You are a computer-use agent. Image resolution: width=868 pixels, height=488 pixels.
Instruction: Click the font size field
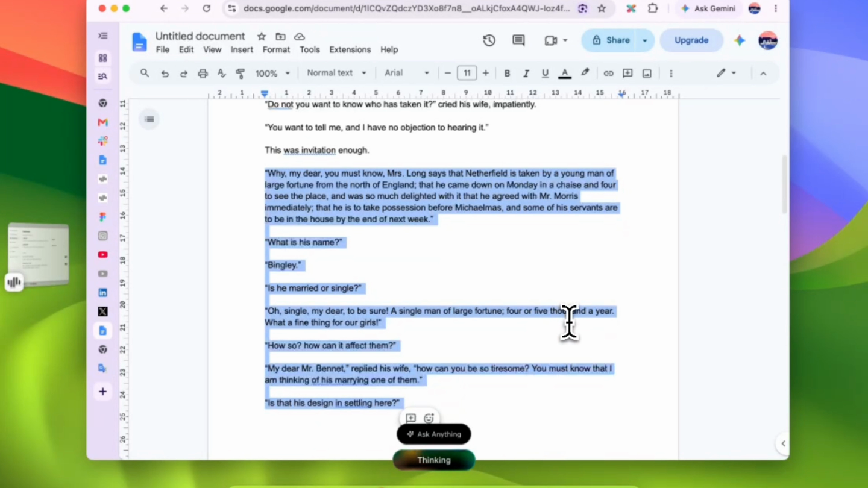(x=467, y=74)
